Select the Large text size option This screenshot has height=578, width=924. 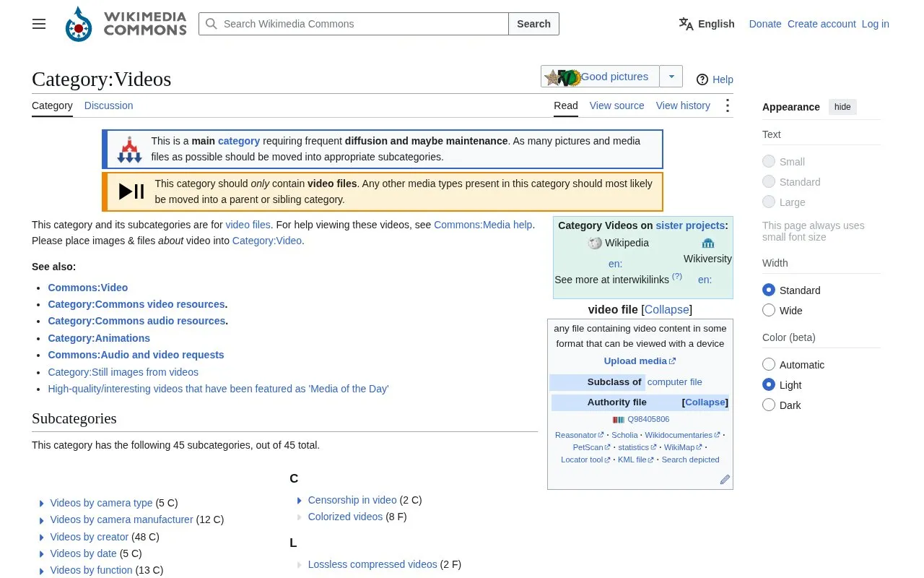coord(769,202)
